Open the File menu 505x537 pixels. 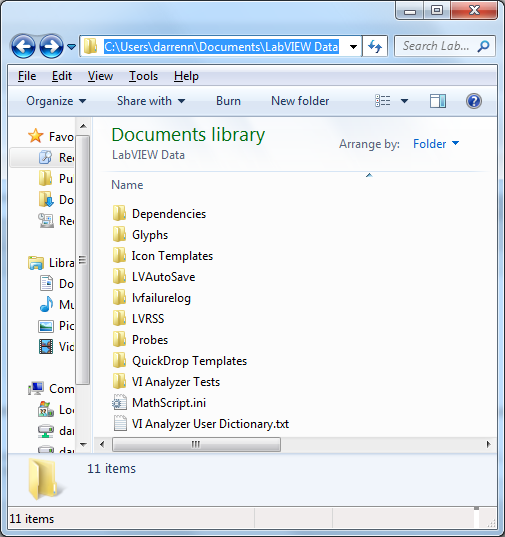(27, 76)
